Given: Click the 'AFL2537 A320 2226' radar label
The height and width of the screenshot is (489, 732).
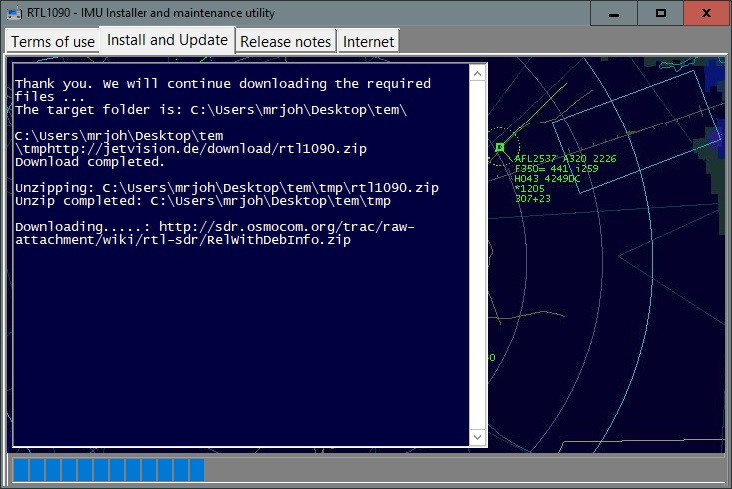Looking at the screenshot, I should [565, 159].
